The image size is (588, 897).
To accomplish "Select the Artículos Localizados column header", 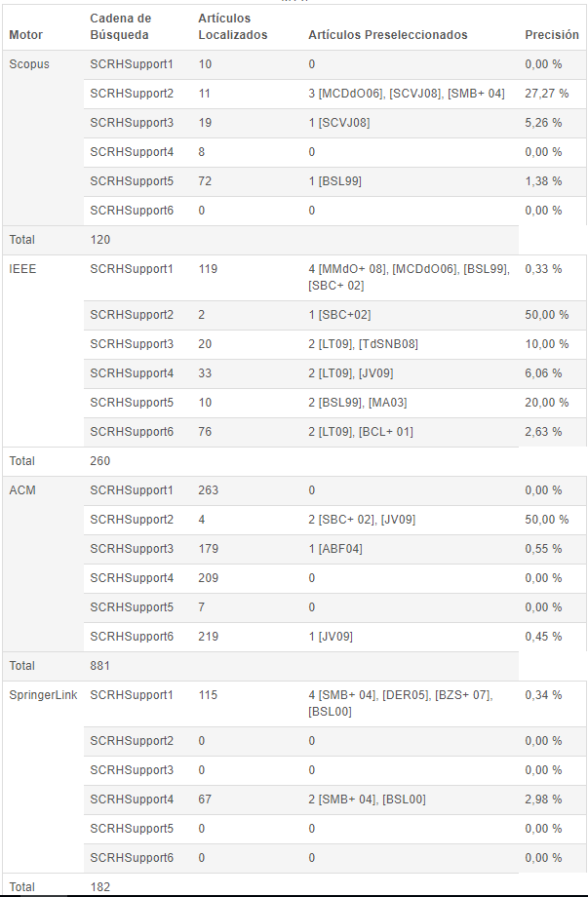I will [232, 26].
